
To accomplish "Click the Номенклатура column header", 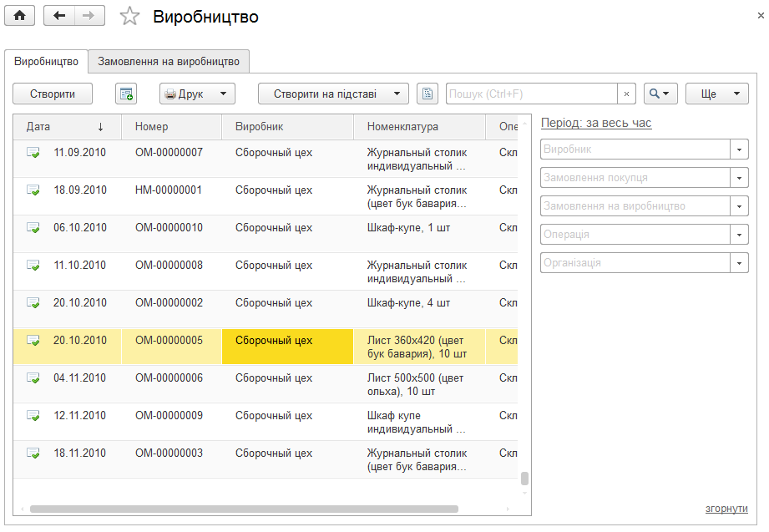I will pos(419,127).
